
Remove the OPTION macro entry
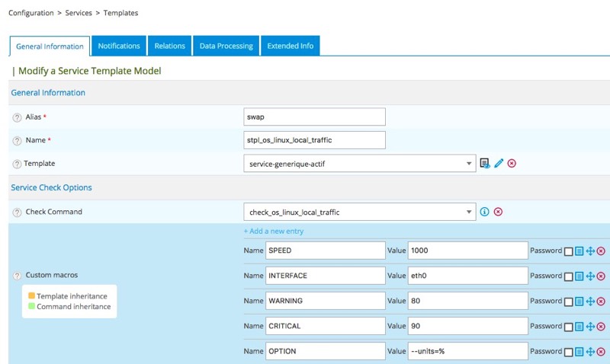601,351
